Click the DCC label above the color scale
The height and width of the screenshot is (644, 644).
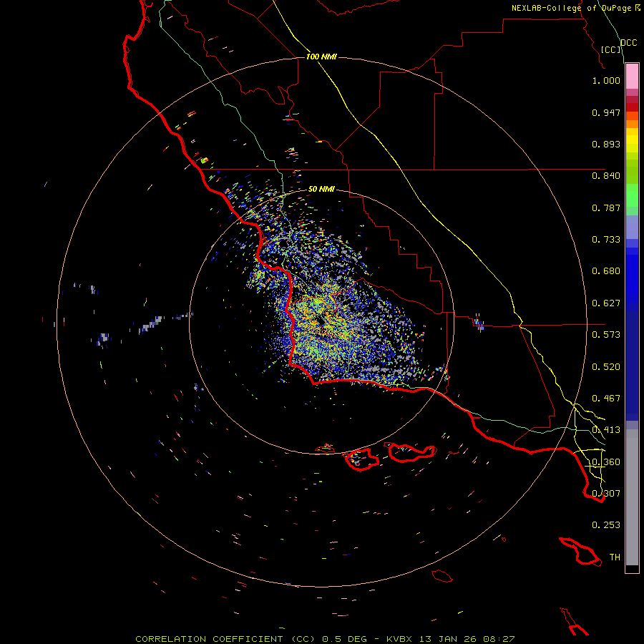coord(628,43)
